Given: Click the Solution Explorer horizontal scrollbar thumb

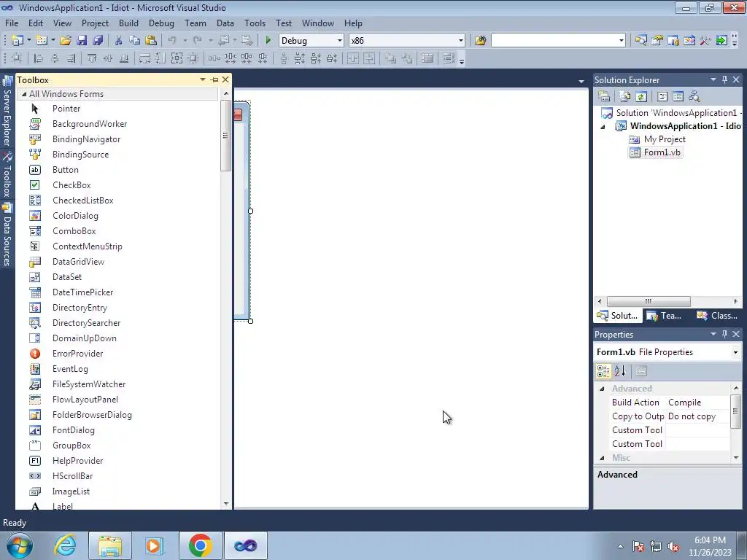Looking at the screenshot, I should click(649, 301).
